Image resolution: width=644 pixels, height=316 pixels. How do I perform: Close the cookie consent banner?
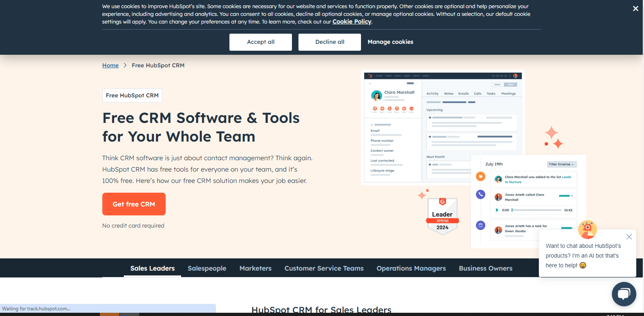[x=635, y=9]
